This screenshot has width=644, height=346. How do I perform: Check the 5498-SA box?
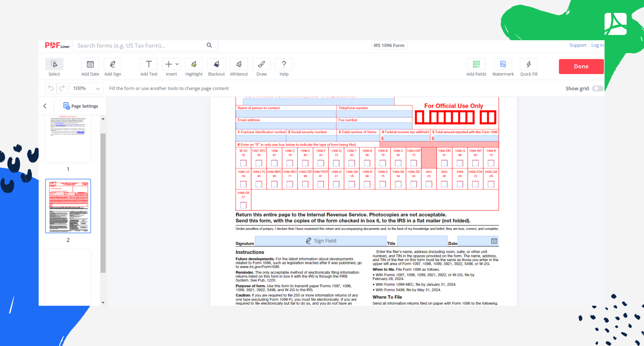click(244, 205)
